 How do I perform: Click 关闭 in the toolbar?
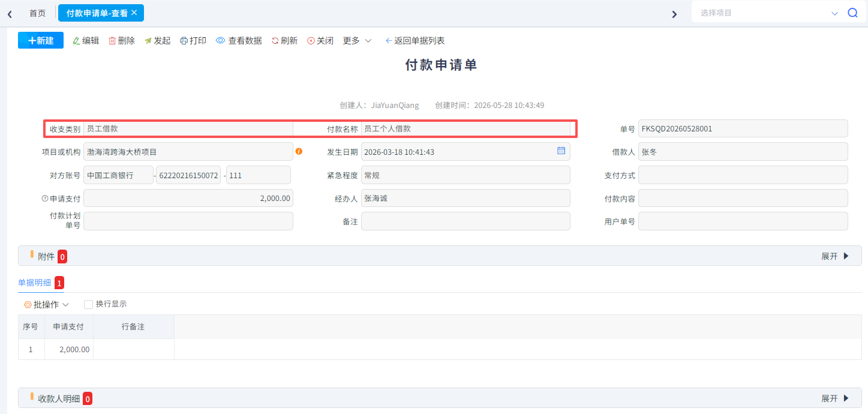pyautogui.click(x=320, y=41)
